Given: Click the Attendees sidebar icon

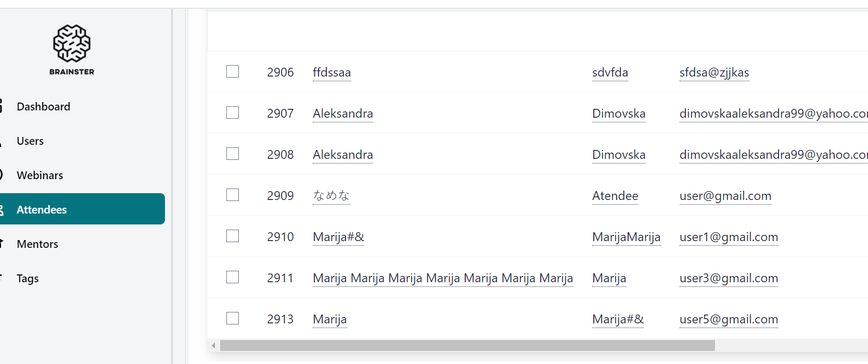Looking at the screenshot, I should [2, 210].
